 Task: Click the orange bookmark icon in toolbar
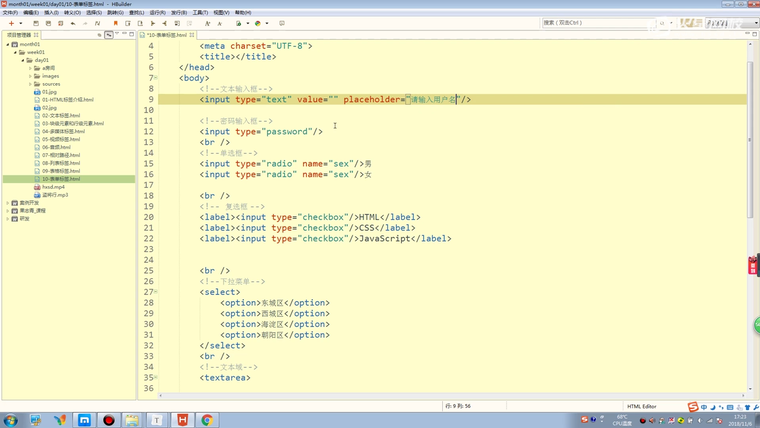point(116,23)
